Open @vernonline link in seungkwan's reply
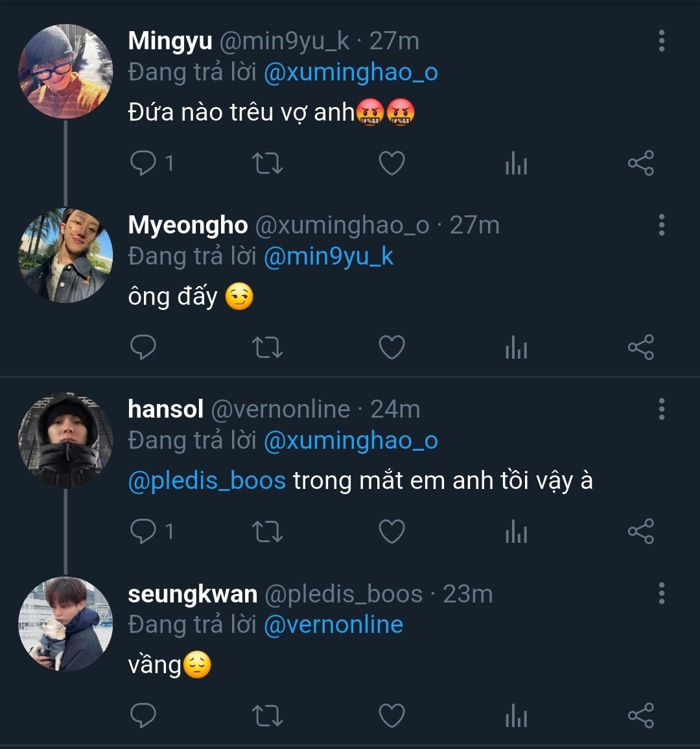The height and width of the screenshot is (749, 700). coord(333,624)
